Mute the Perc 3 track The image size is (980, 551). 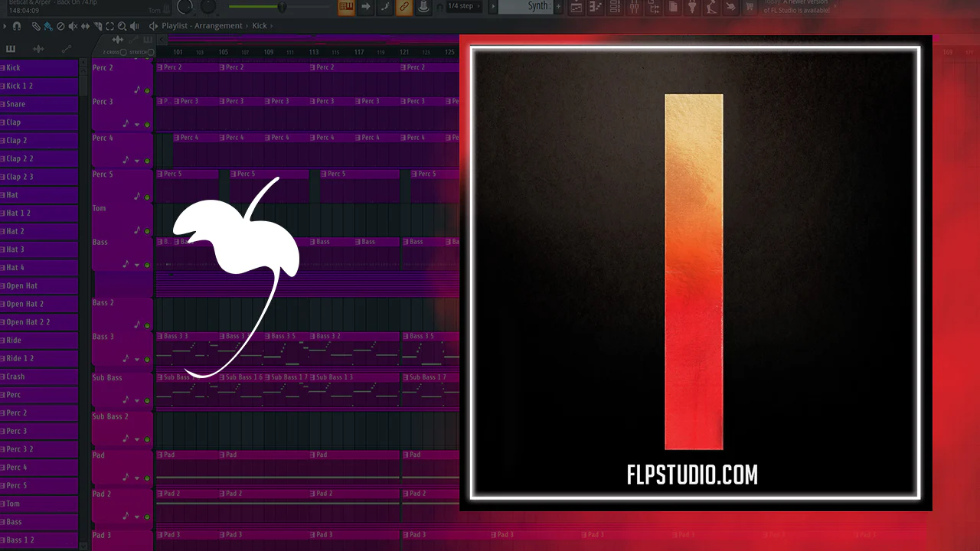147,125
